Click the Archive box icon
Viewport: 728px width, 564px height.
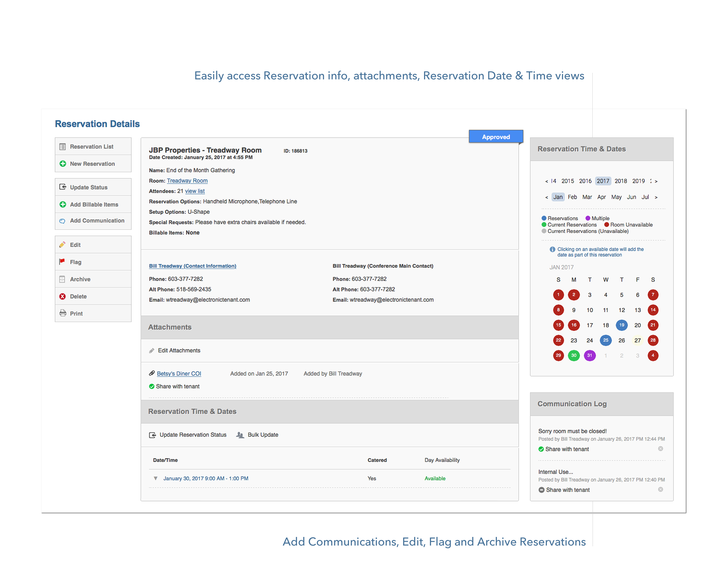click(x=62, y=279)
